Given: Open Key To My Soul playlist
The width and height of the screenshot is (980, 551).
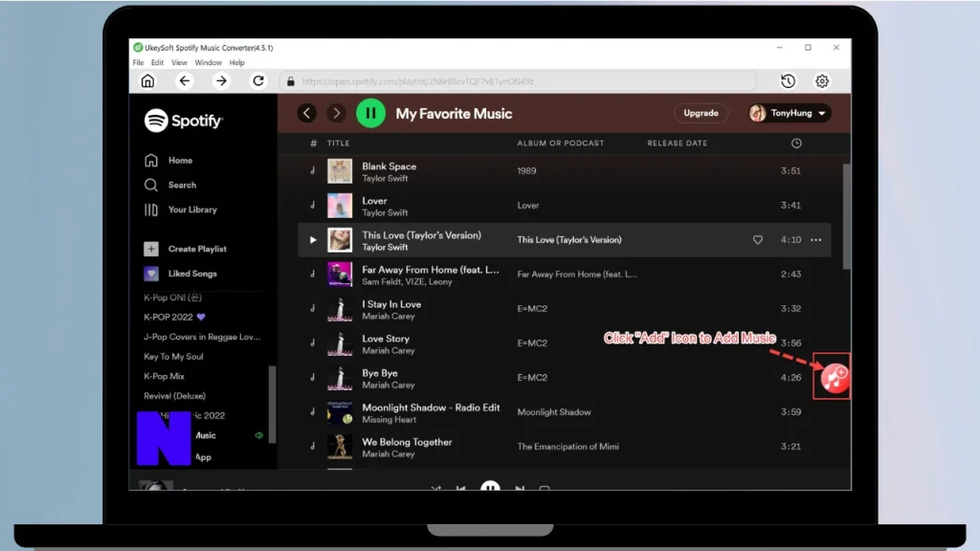Looking at the screenshot, I should tap(173, 357).
